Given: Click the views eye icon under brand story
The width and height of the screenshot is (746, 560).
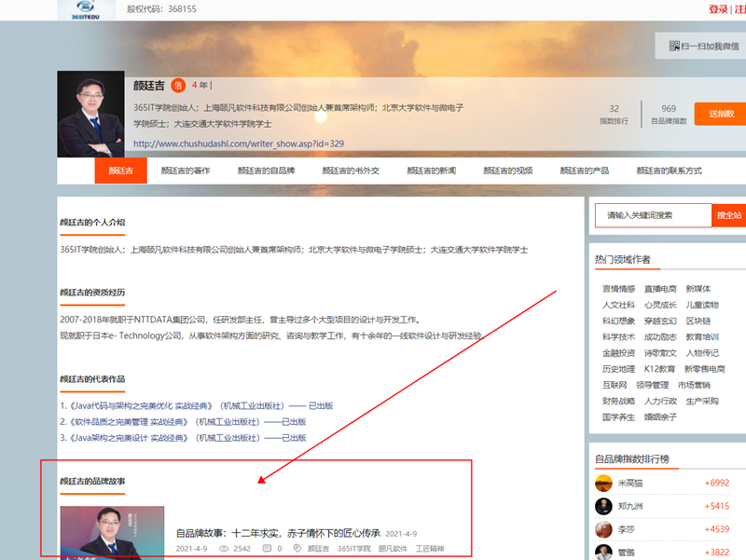Looking at the screenshot, I should [223, 549].
